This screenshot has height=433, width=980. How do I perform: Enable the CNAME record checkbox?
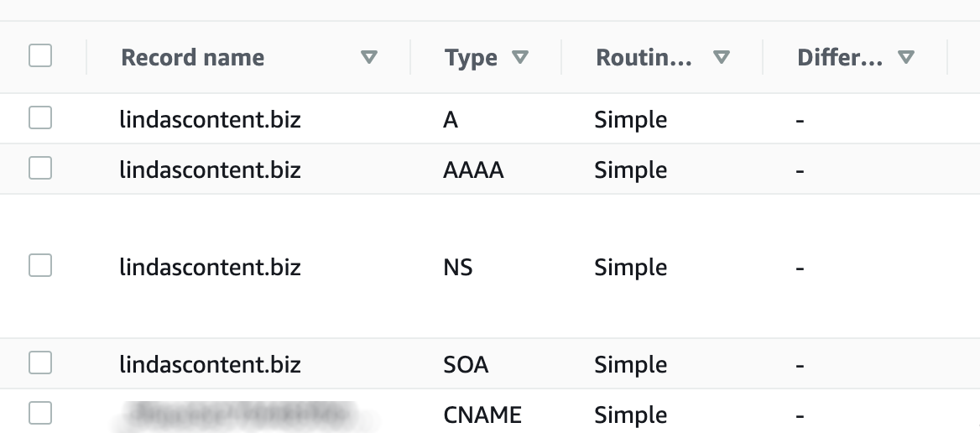[40, 413]
